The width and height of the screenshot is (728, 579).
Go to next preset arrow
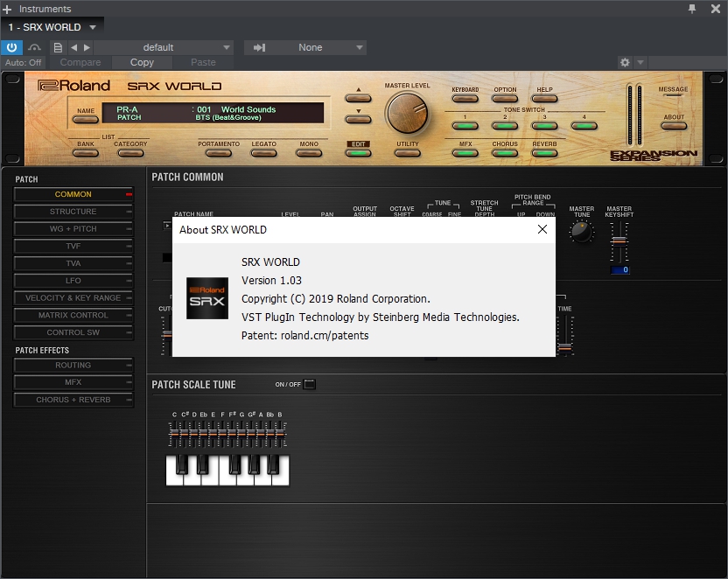[87, 47]
